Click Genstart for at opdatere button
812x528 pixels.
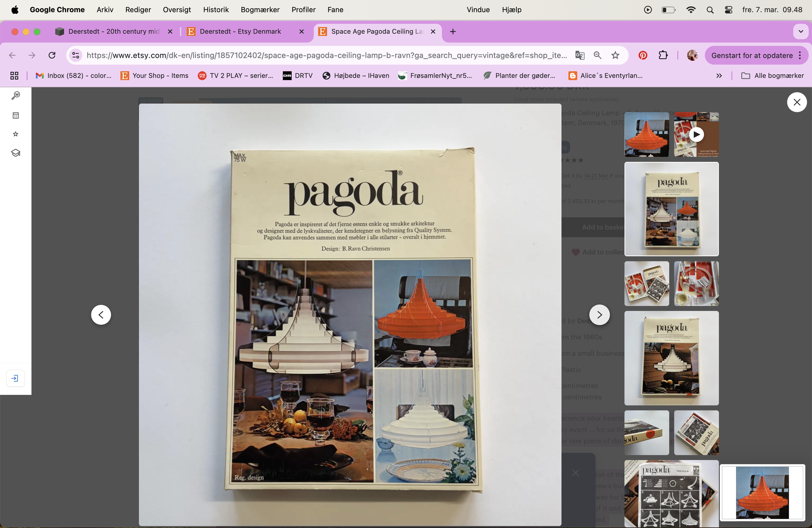[x=752, y=55]
